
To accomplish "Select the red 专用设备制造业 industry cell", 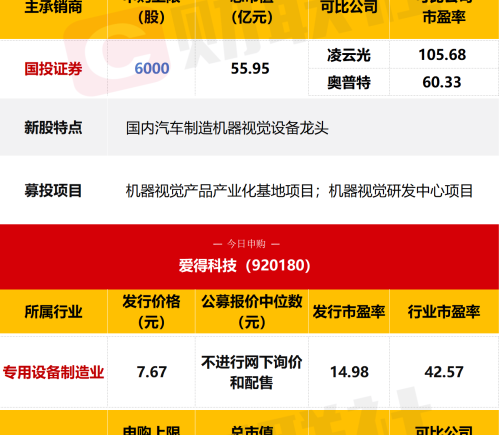I will click(53, 372).
